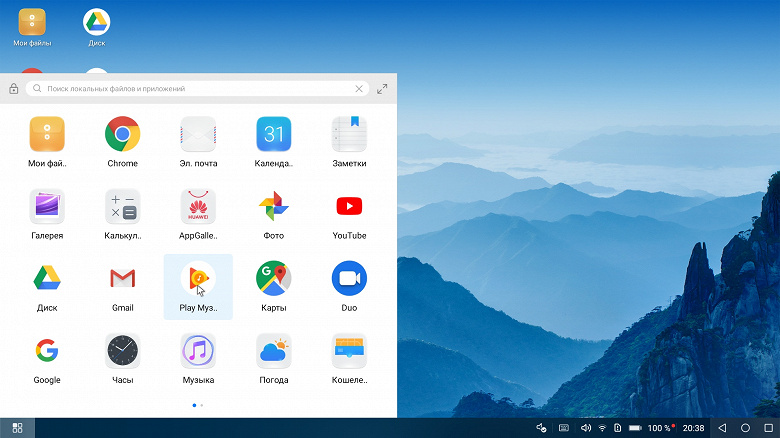This screenshot has width=780, height=438.
Task: Click the SIM/notification tray icon
Action: pyautogui.click(x=617, y=428)
